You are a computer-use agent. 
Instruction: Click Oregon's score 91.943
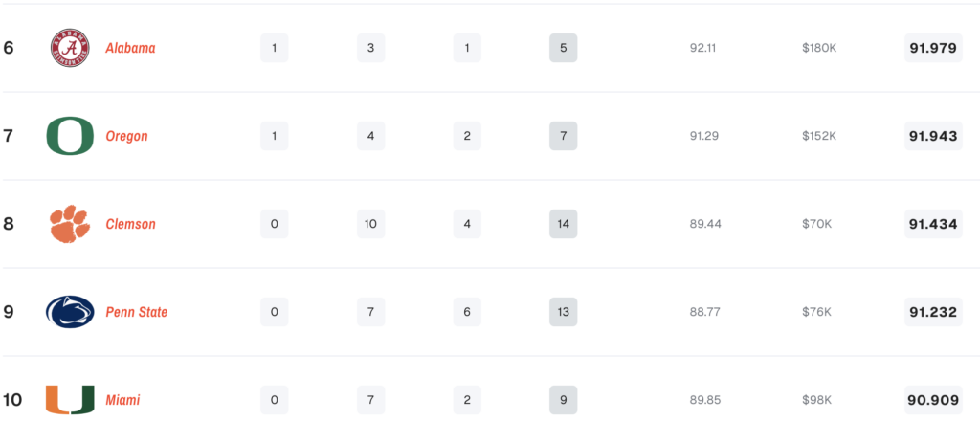coord(933,136)
